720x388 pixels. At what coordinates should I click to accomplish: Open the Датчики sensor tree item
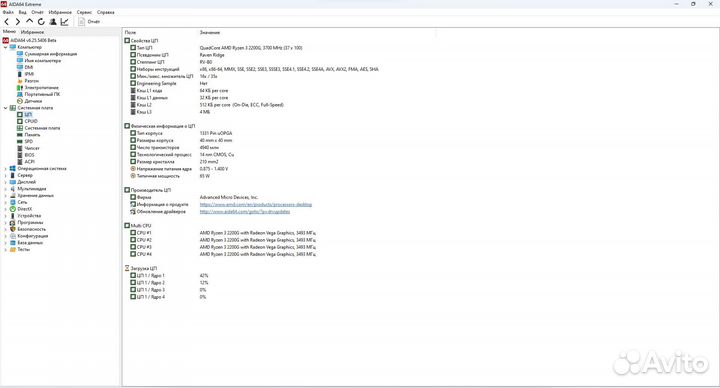33,101
